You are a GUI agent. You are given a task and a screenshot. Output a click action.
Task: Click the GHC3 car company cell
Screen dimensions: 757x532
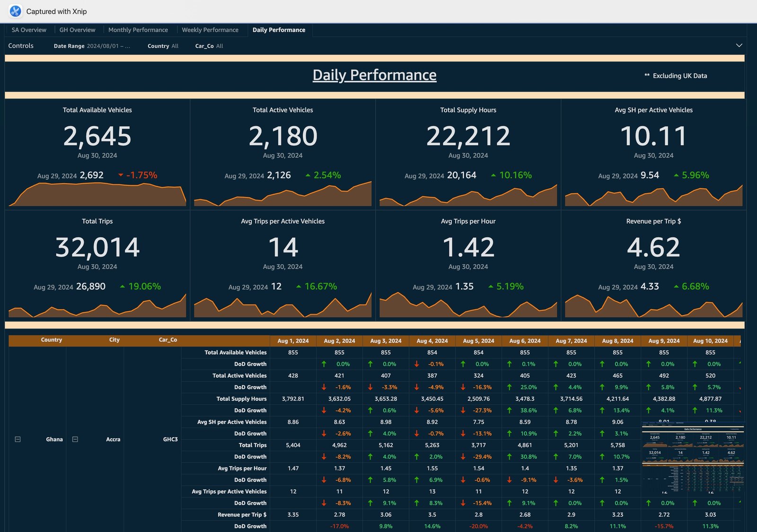point(170,439)
